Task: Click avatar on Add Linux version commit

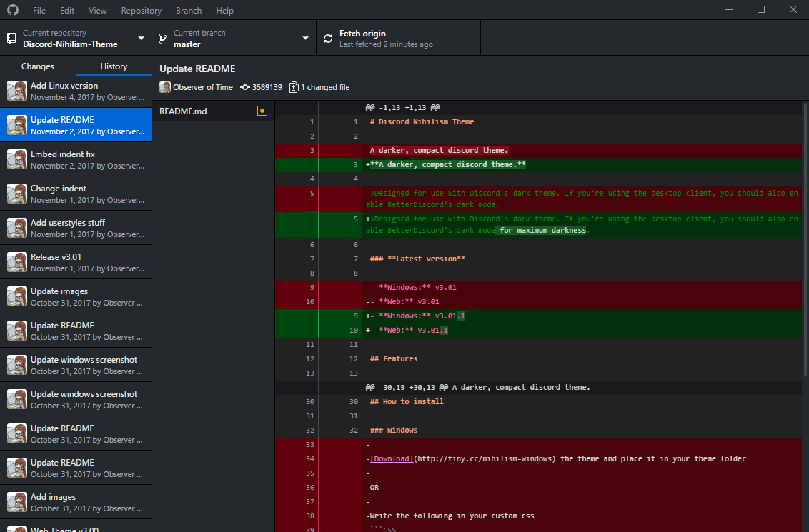Action: [x=17, y=91]
